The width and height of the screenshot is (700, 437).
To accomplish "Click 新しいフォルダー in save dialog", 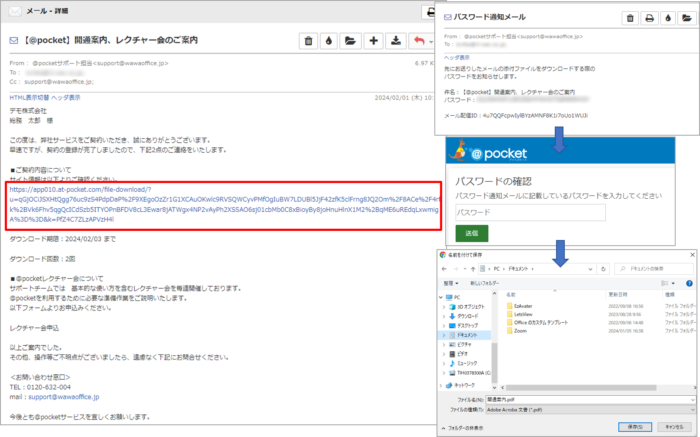I will click(485, 283).
